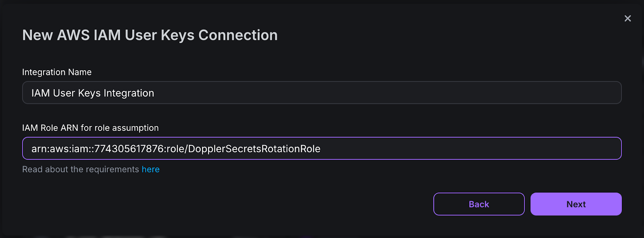
Task: Click the word 'role' before the slash in ARN
Action: click(175, 149)
